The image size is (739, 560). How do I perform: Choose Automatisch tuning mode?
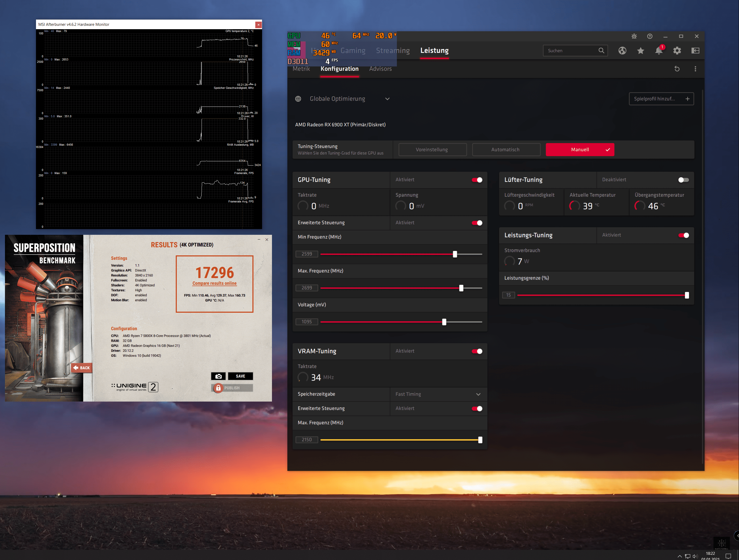point(506,150)
